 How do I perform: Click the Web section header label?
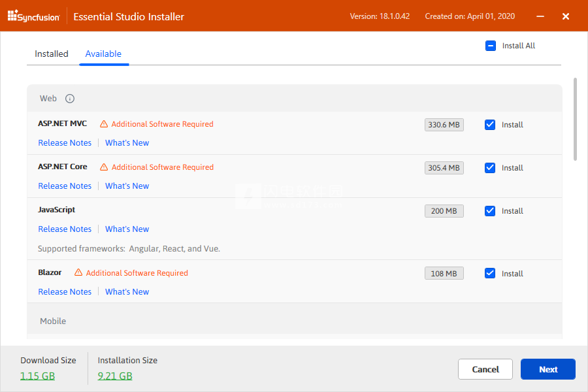pos(48,98)
